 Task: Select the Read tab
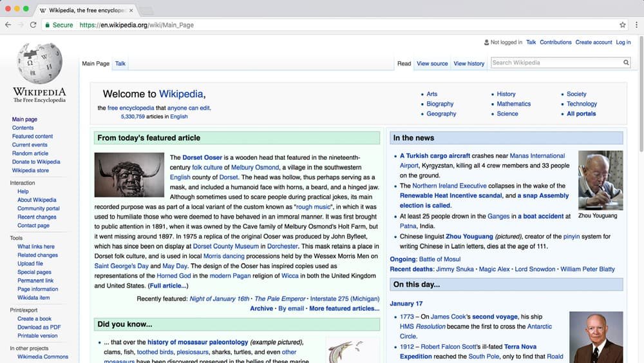coord(404,64)
